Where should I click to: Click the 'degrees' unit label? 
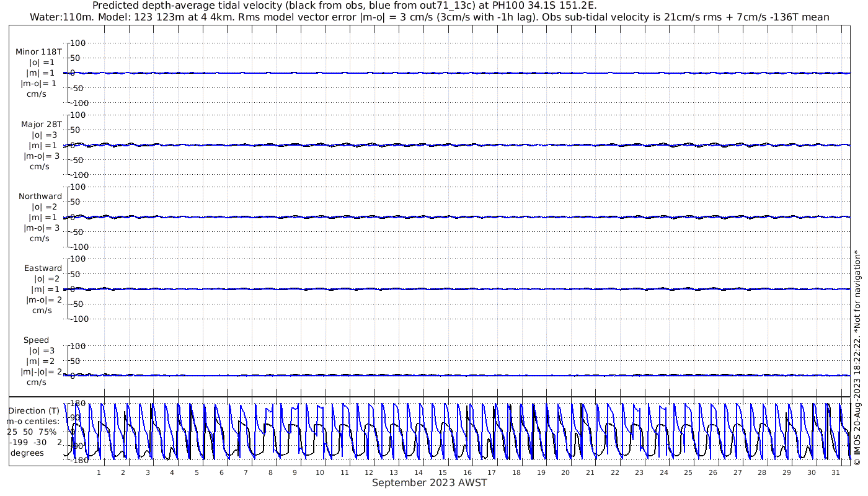point(27,453)
